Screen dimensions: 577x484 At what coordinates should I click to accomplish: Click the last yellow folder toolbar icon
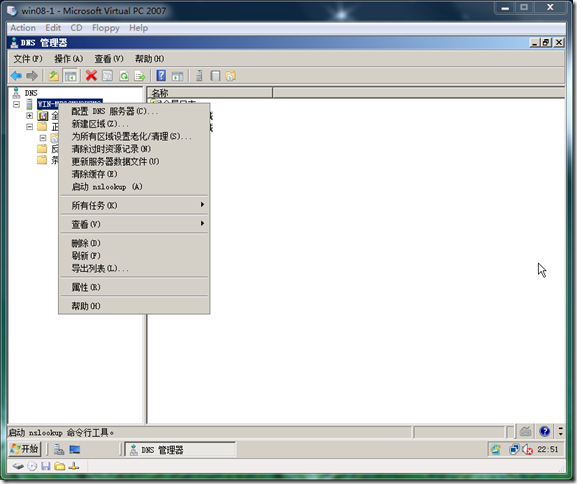coord(231,76)
